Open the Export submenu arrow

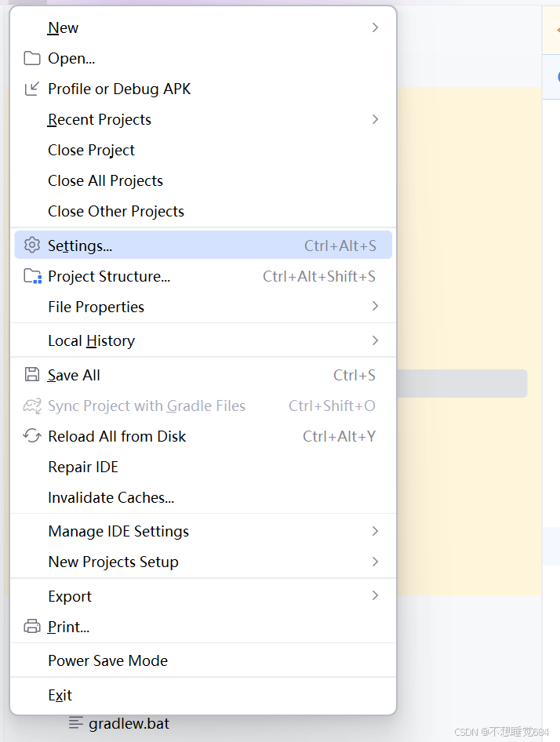pos(375,596)
